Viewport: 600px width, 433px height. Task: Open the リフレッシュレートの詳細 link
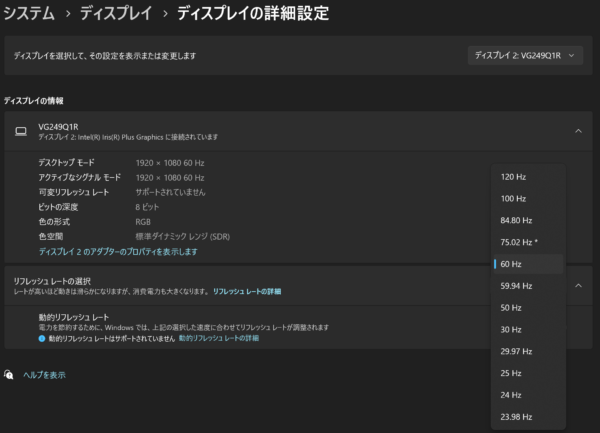pos(247,291)
